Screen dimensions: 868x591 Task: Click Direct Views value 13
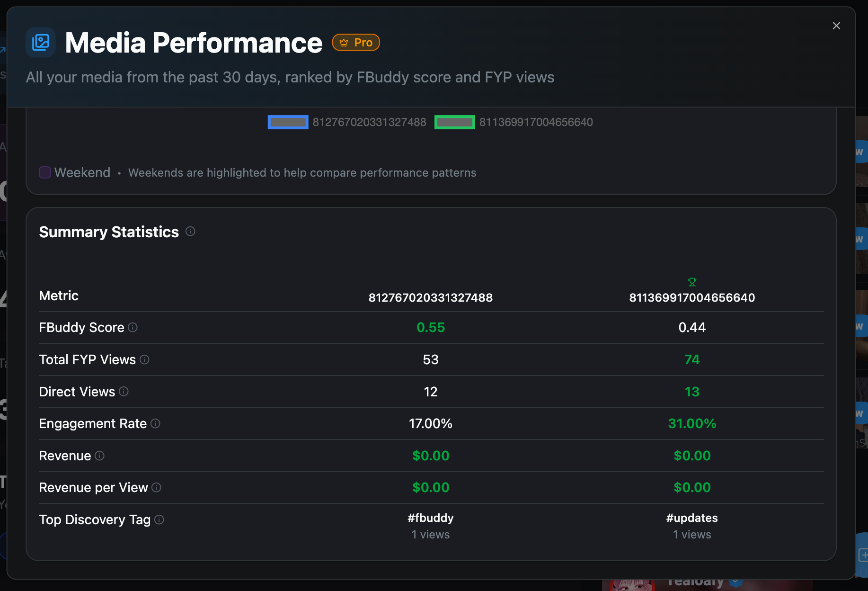[x=692, y=392]
